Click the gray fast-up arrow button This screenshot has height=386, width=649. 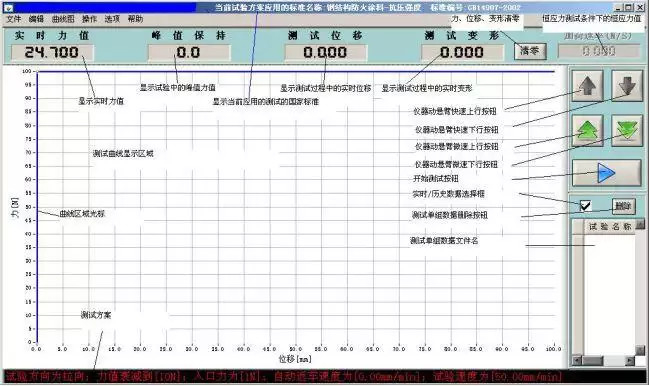tap(587, 86)
